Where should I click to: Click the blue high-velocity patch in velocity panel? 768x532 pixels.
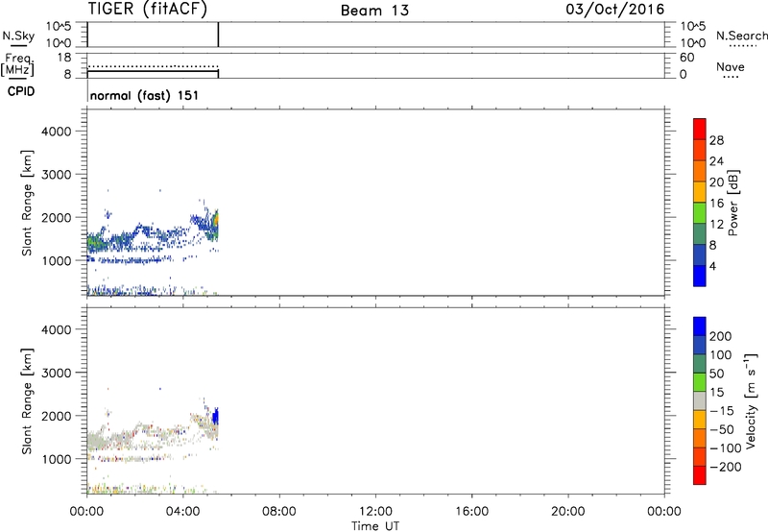point(216,416)
